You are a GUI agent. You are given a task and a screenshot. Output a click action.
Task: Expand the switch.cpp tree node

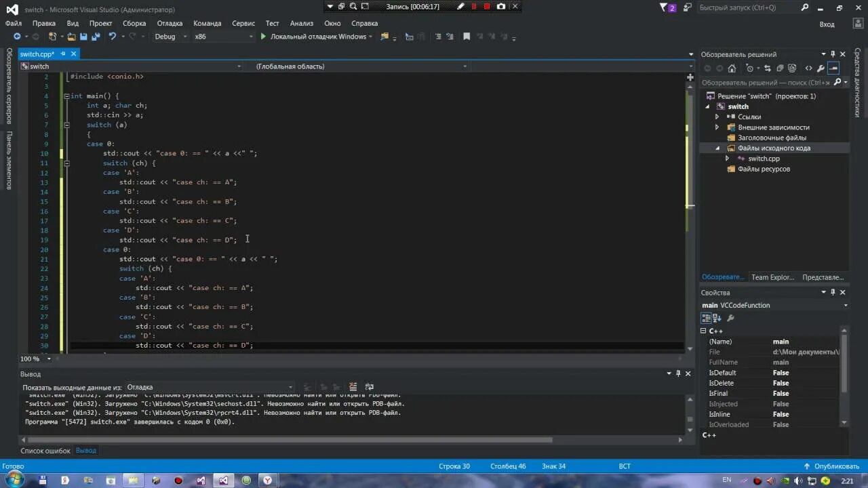click(x=727, y=159)
